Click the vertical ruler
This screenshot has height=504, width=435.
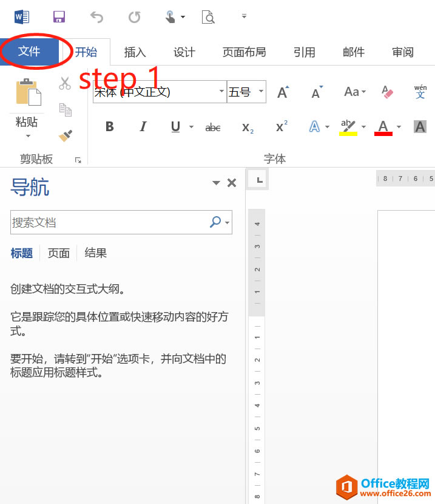[257, 356]
